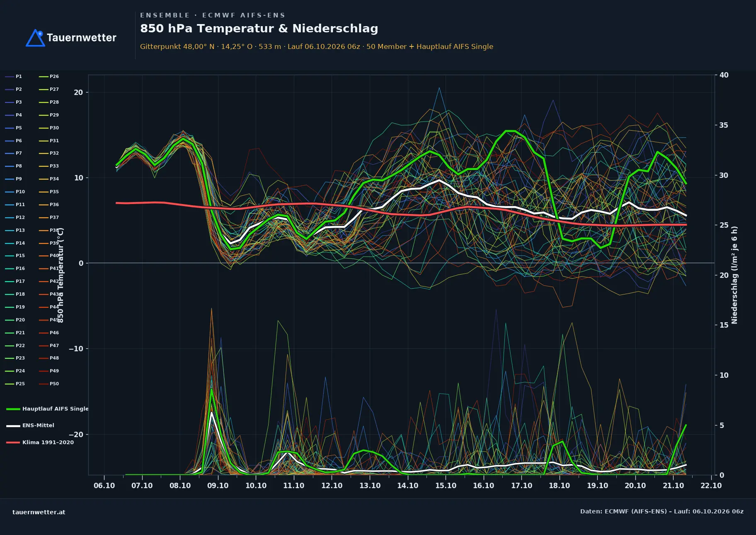Image resolution: width=756 pixels, height=535 pixels.
Task: Select the P47 legend entry
Action: coord(49,345)
